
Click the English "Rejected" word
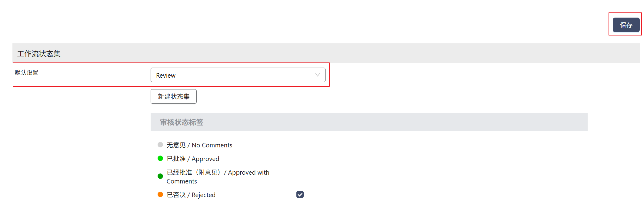[203, 195]
